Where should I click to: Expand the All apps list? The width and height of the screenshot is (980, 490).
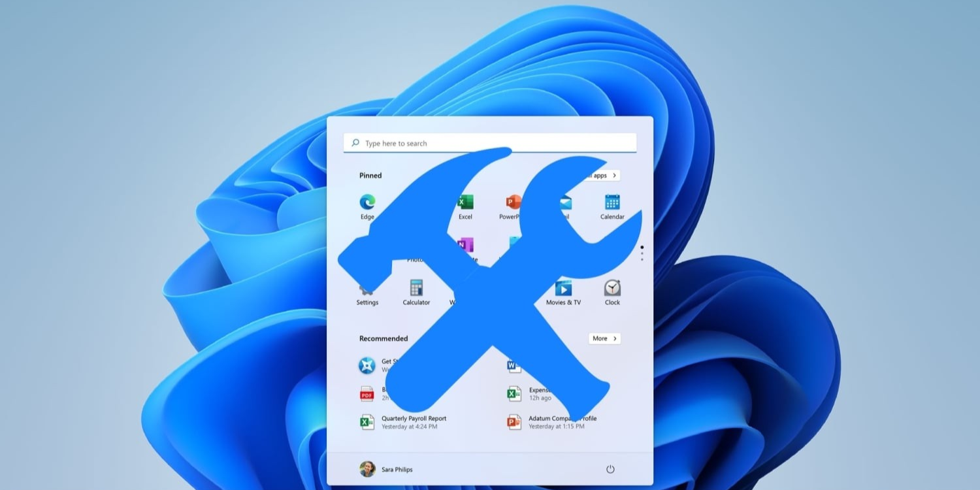click(602, 175)
